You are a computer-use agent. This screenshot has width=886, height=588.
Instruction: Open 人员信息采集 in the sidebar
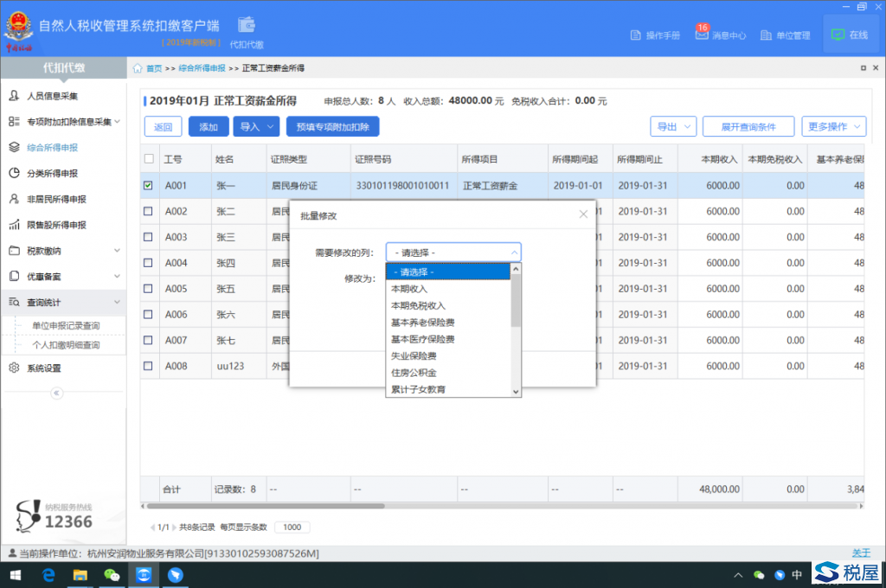point(52,96)
